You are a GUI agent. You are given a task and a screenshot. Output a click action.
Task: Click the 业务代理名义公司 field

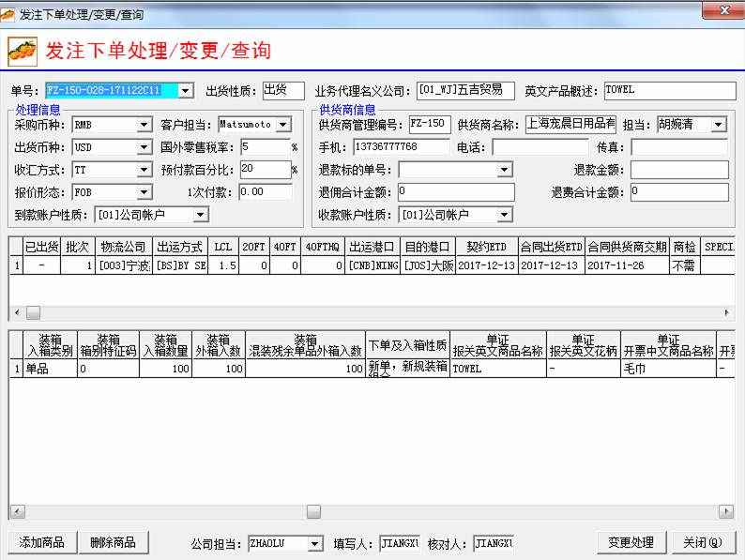click(x=465, y=90)
